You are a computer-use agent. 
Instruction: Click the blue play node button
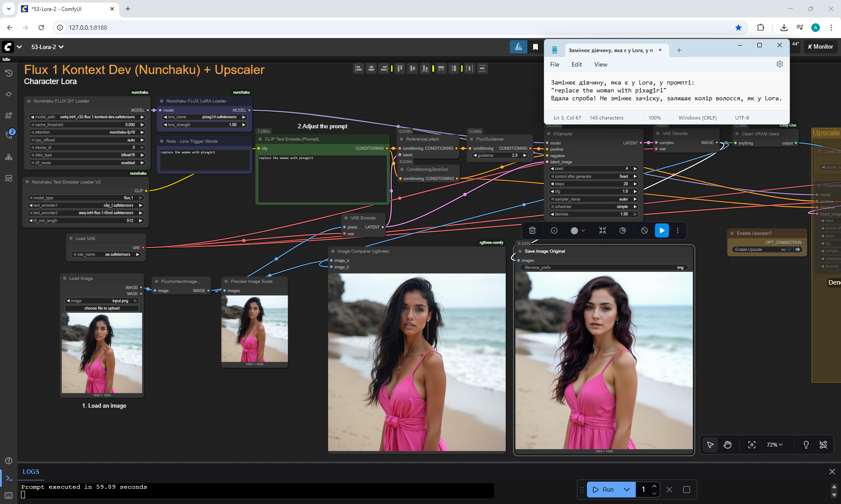[662, 230]
